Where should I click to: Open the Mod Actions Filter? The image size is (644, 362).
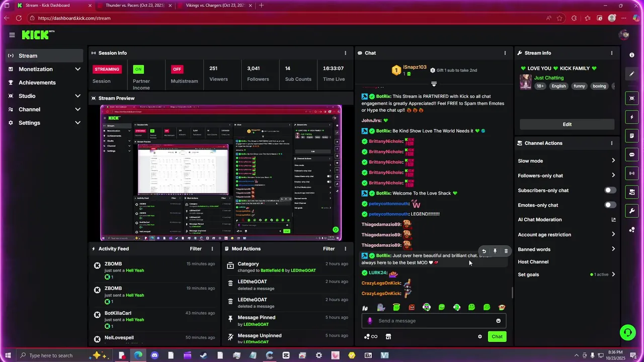[329, 249]
